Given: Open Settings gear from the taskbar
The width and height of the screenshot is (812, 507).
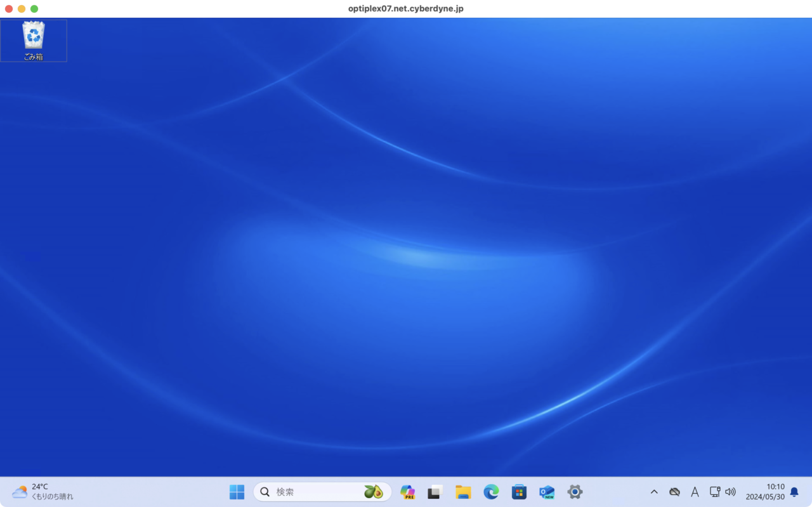Looking at the screenshot, I should coord(575,492).
